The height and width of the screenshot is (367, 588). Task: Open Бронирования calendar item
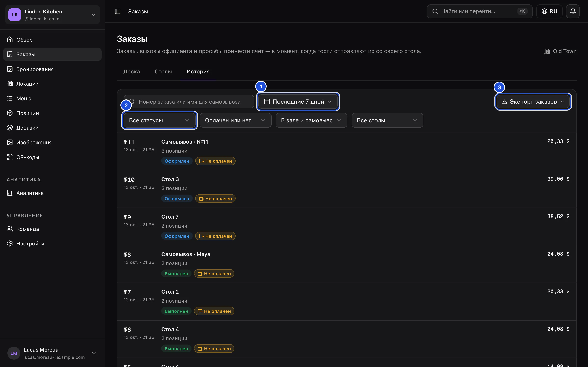52,69
